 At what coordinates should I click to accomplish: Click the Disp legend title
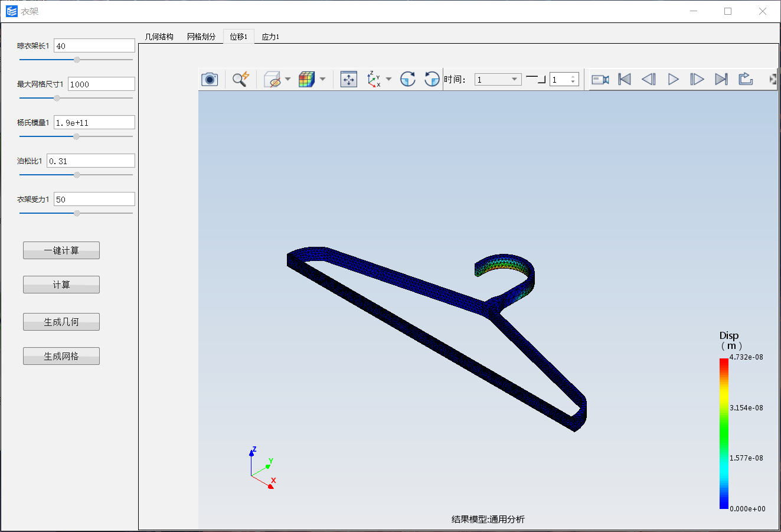pos(731,340)
